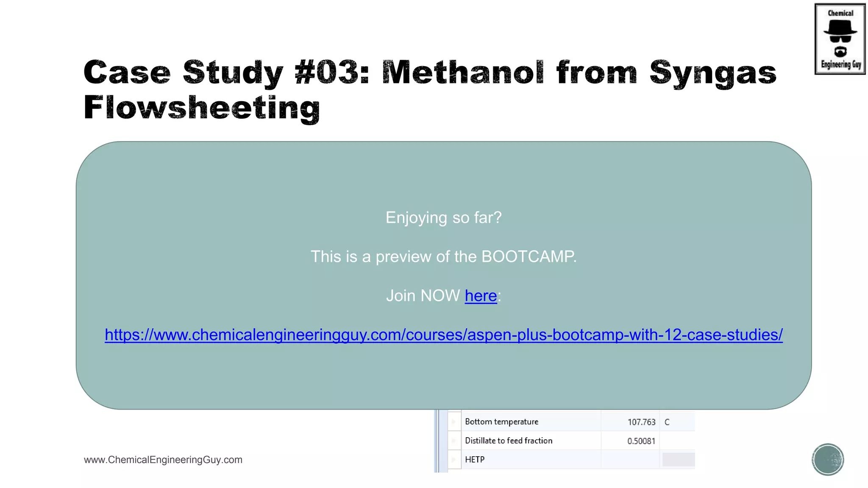Click the 'This is a preview of the BOOTCAMP' line

tap(443, 257)
